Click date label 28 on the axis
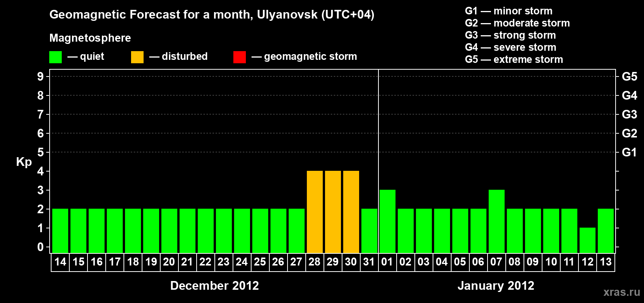 [x=314, y=262]
